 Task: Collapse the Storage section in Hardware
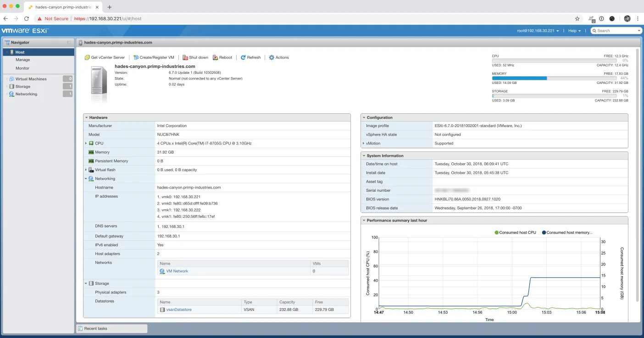(x=86, y=283)
